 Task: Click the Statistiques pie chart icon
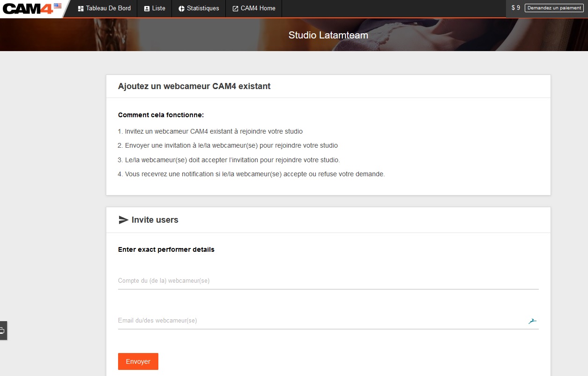181,8
